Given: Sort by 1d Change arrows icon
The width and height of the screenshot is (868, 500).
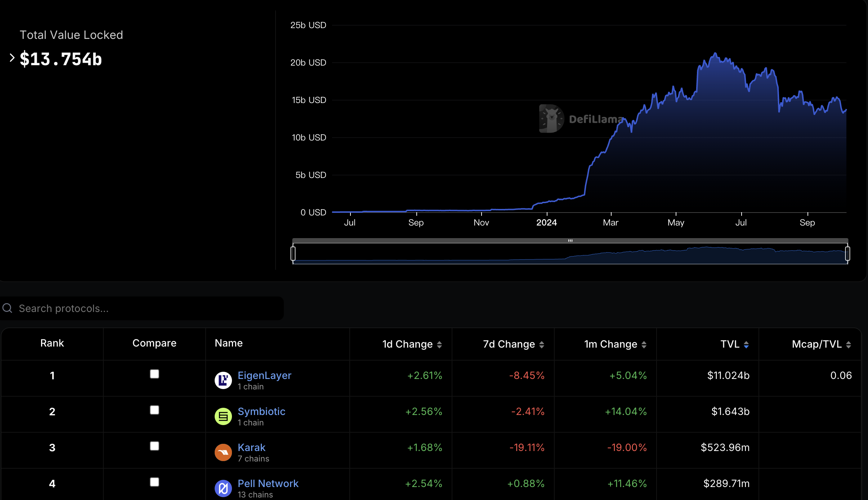Looking at the screenshot, I should click(x=439, y=345).
